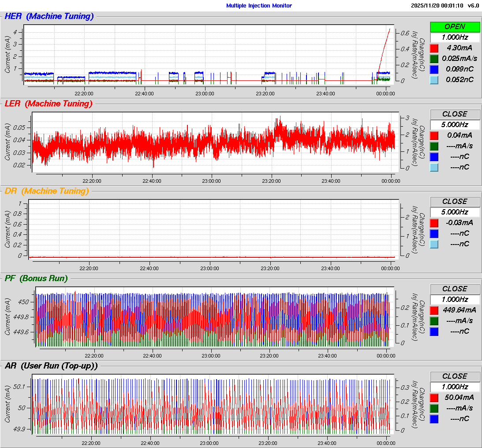Select the HER 1.000Hz repetition rate field

455,37
